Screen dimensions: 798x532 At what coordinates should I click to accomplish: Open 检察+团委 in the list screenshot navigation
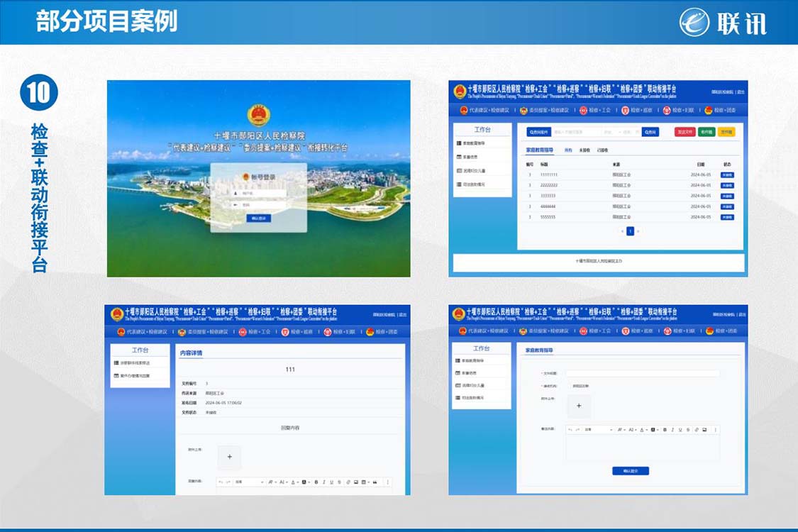pyautogui.click(x=720, y=110)
